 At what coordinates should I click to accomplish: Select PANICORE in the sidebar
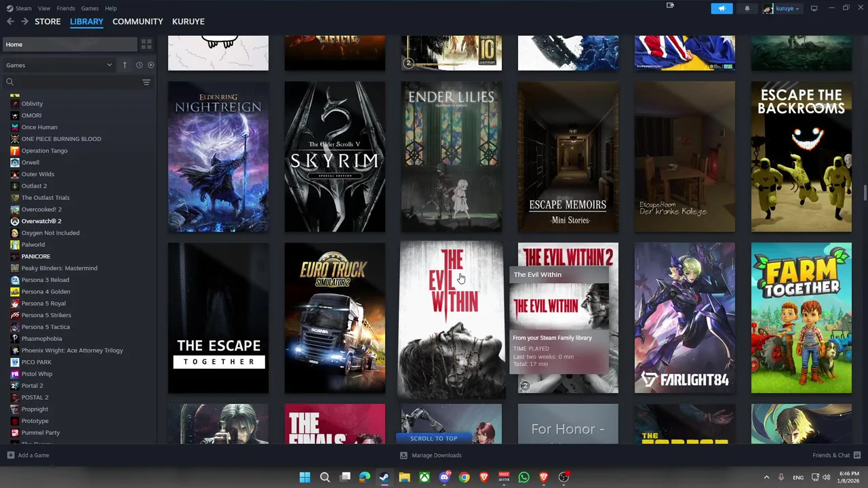tap(36, 256)
